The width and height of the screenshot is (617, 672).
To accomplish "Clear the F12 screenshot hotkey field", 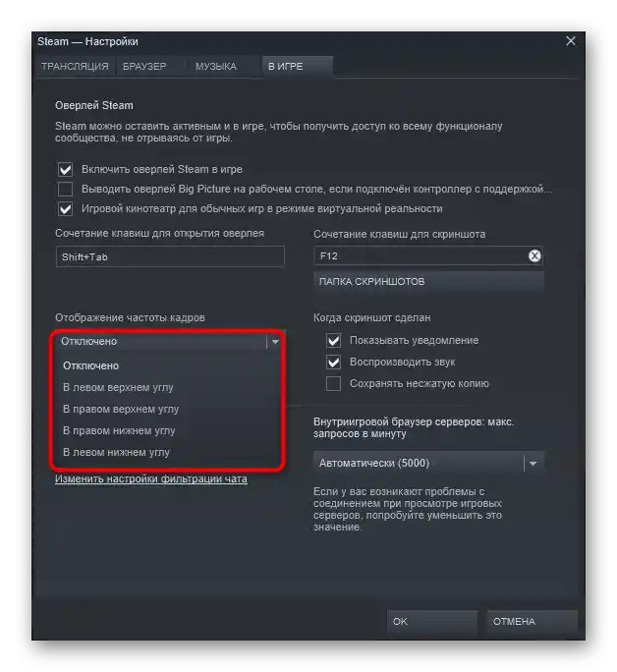I will [534, 256].
